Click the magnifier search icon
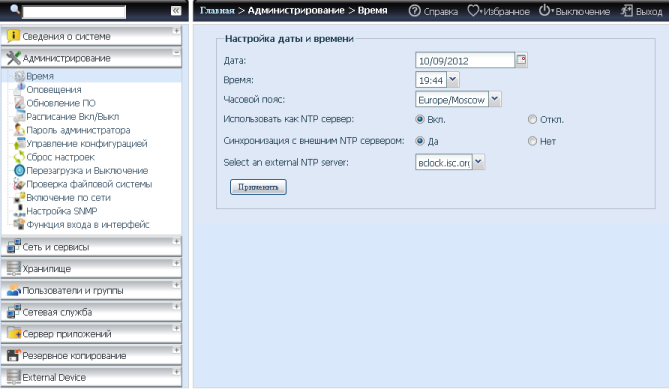The image size is (669, 389). click(15, 9)
